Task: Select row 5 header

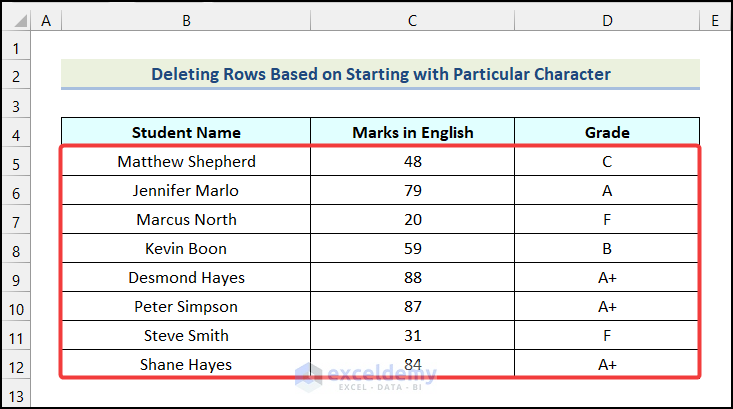Action: [x=16, y=162]
